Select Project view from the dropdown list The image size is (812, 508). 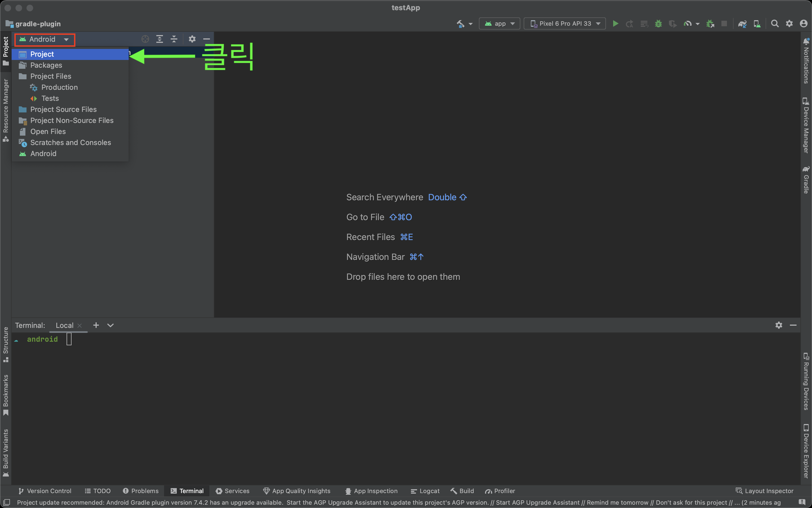[42, 54]
